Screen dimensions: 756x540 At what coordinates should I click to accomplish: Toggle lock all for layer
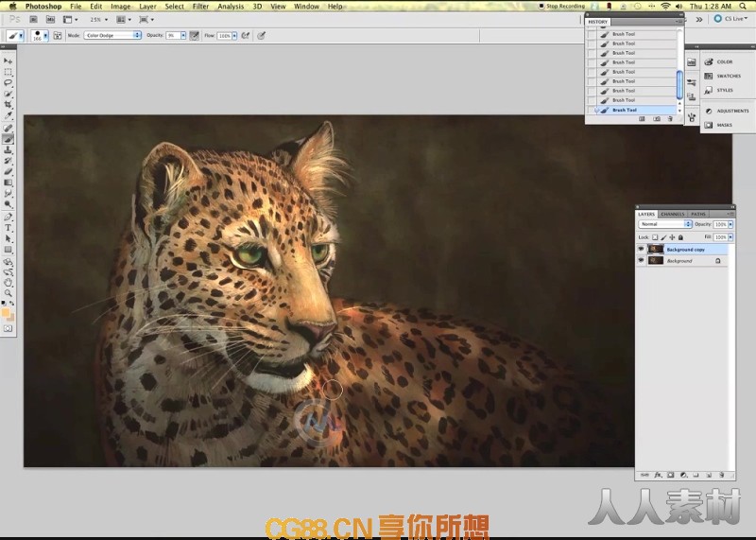[680, 237]
